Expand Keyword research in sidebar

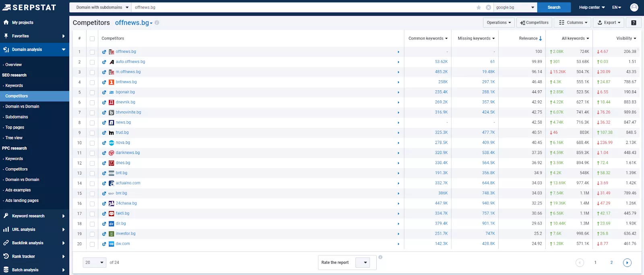pyautogui.click(x=34, y=216)
